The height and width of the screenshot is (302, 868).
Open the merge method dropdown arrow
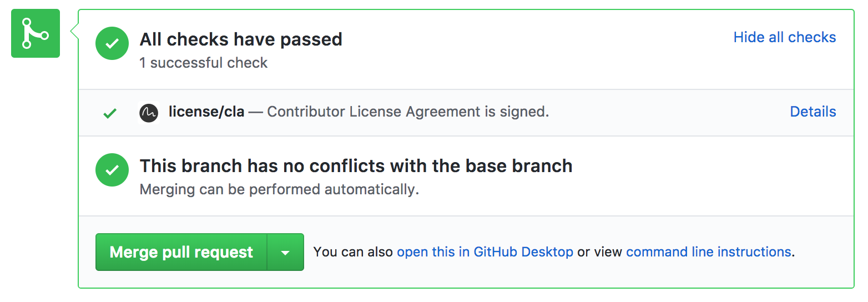point(285,253)
